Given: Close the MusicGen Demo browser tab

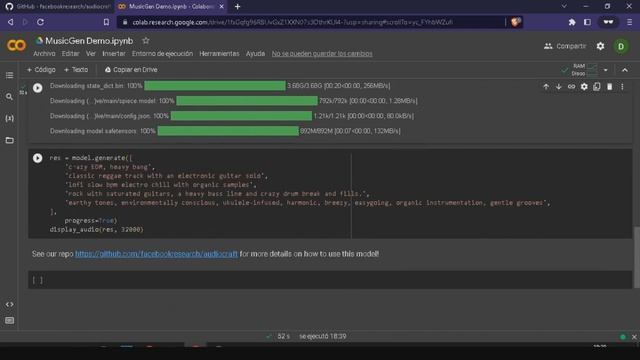Looking at the screenshot, I should pos(222,7).
